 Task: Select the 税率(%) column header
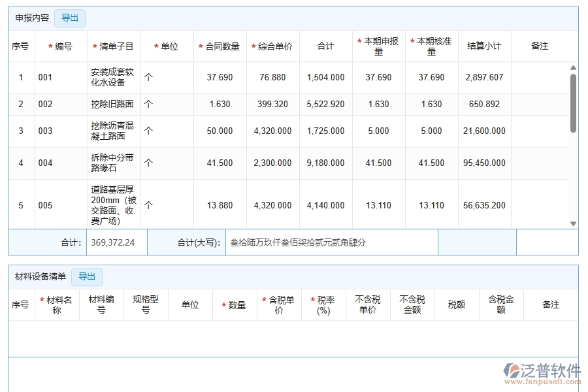(x=324, y=304)
